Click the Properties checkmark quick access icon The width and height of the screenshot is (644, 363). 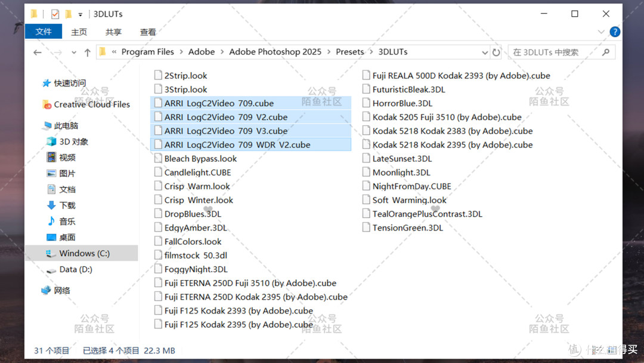[55, 14]
